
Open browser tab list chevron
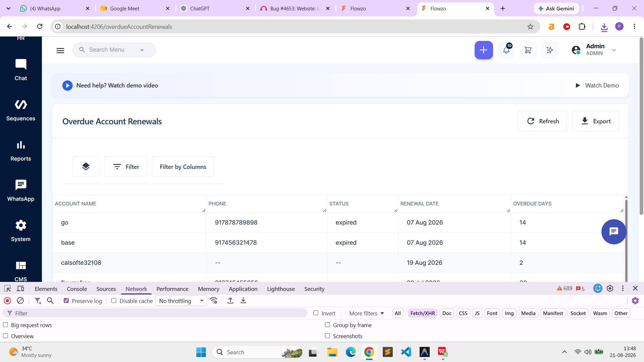pos(8,8)
